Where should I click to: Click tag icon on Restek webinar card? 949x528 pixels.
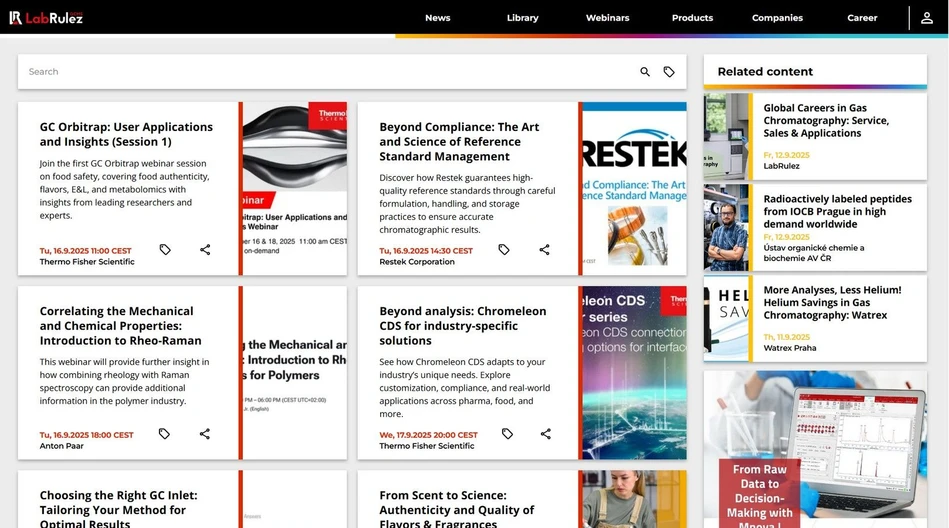tap(504, 250)
